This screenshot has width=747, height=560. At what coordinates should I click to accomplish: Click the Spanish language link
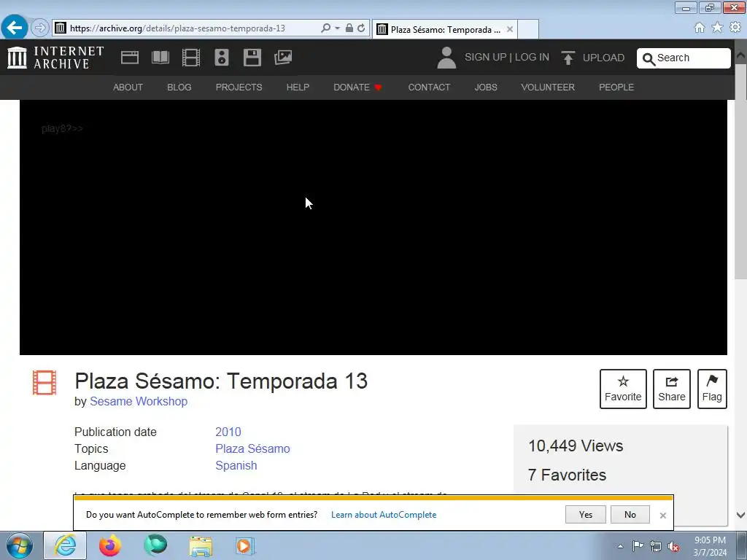pos(236,465)
